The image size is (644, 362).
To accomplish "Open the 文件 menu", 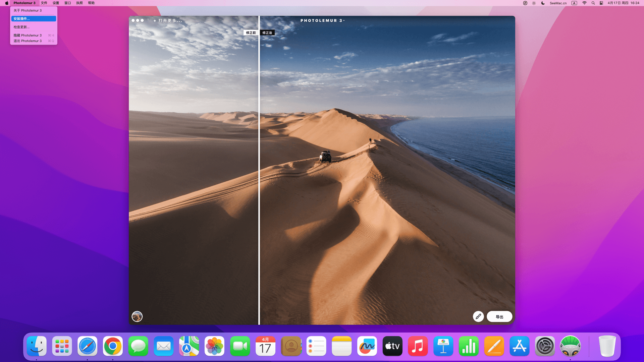I will click(44, 3).
